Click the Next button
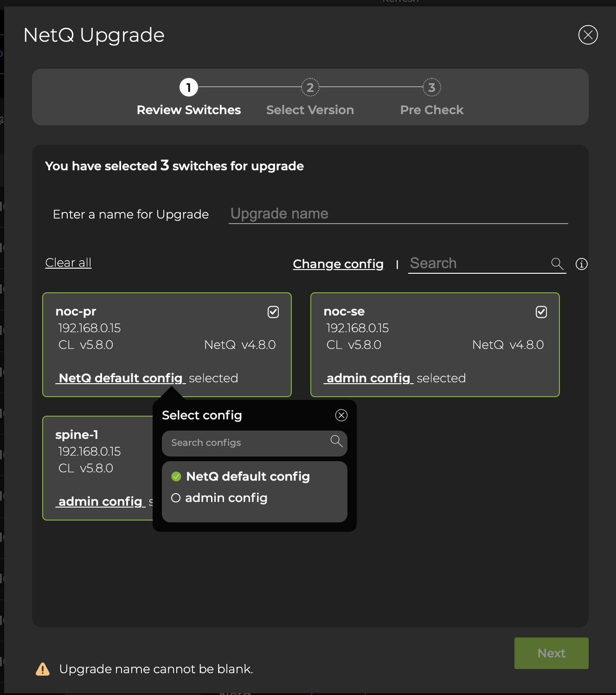The width and height of the screenshot is (616, 695). pyautogui.click(x=551, y=653)
